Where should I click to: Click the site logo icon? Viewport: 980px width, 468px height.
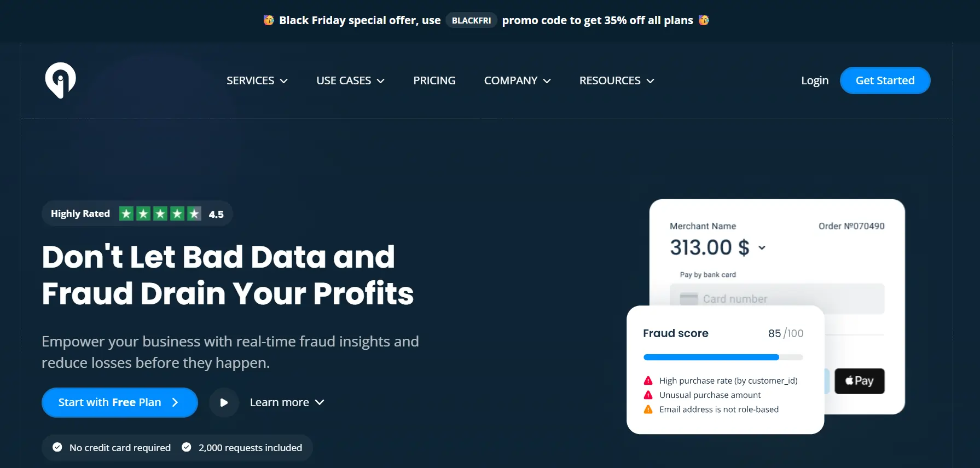coord(60,80)
